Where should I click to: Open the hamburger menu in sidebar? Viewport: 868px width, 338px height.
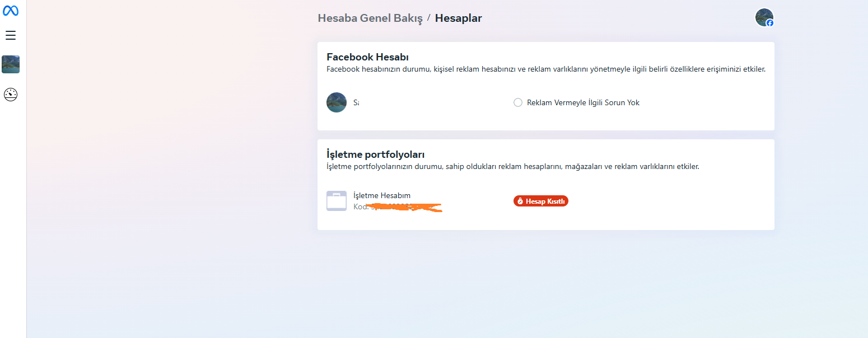click(x=11, y=35)
